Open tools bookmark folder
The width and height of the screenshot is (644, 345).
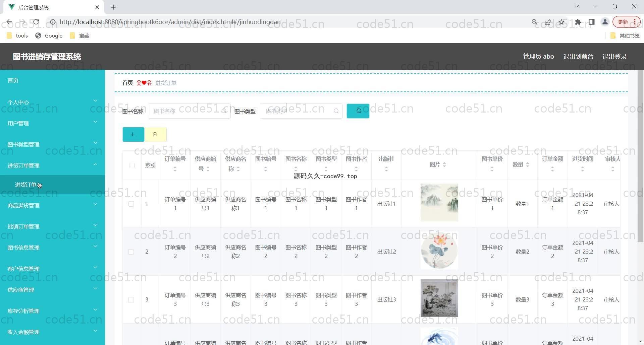point(17,36)
